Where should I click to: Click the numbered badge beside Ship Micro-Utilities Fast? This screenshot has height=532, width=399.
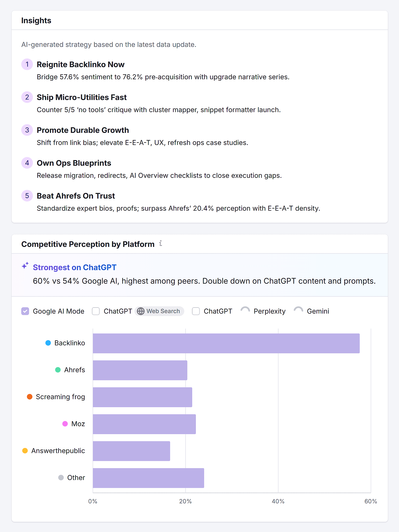pyautogui.click(x=27, y=97)
